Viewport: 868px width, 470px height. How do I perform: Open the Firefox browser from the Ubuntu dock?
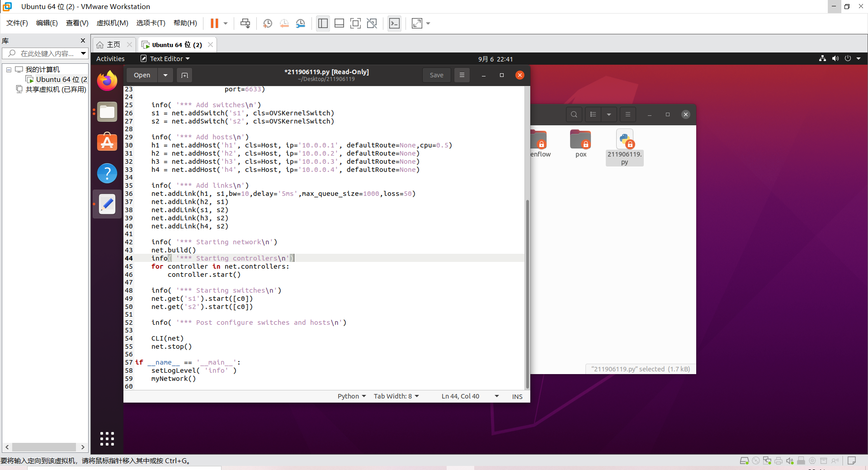click(x=107, y=81)
